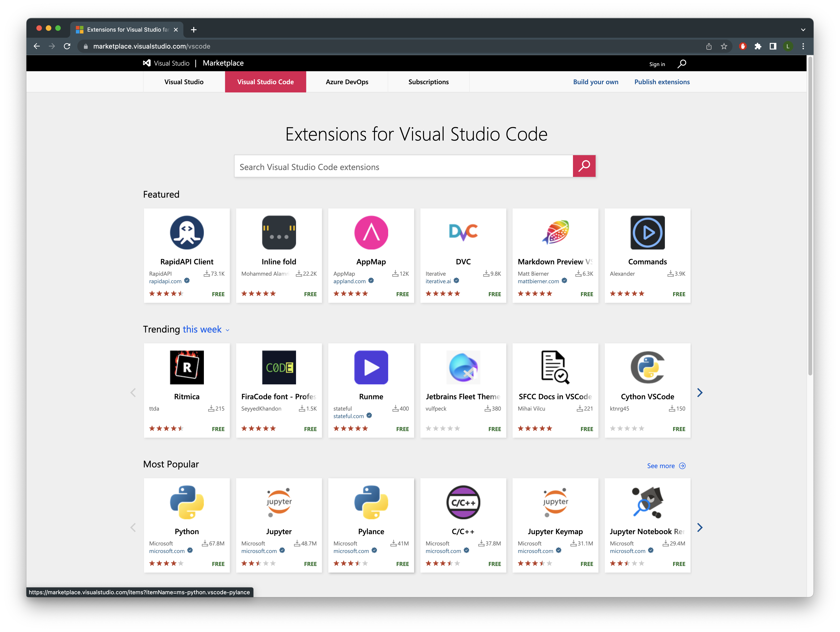
Task: Show next Most Popular extensions chevron
Action: tap(700, 527)
